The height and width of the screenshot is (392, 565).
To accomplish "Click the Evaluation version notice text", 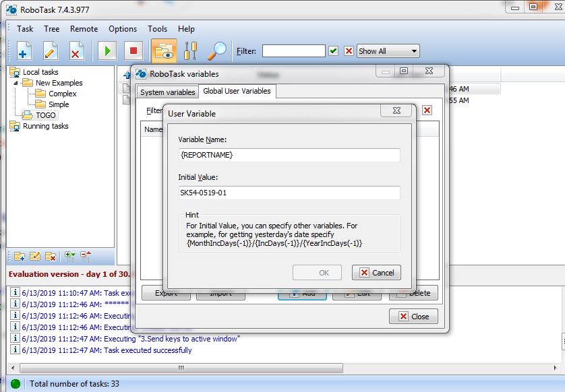I will point(69,274).
